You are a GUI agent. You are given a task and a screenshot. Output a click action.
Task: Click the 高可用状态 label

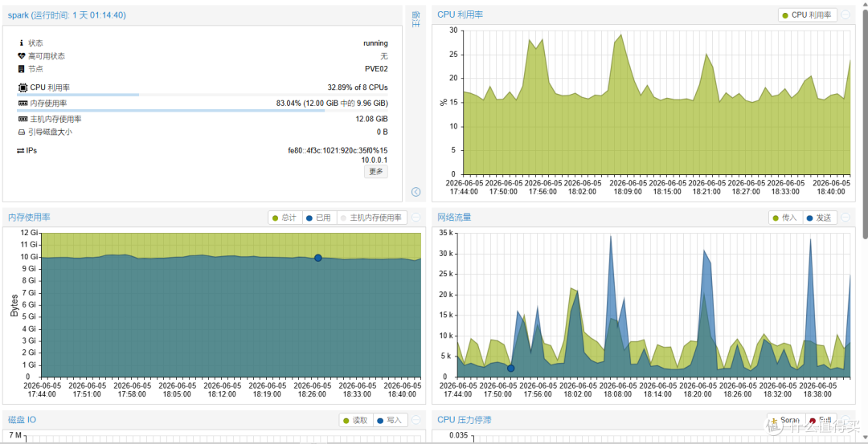47,56
